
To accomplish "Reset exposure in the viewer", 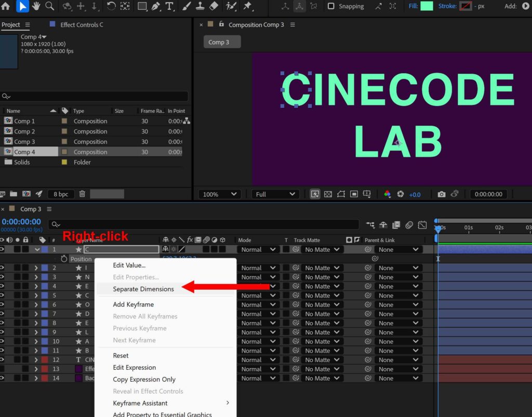I will point(401,194).
